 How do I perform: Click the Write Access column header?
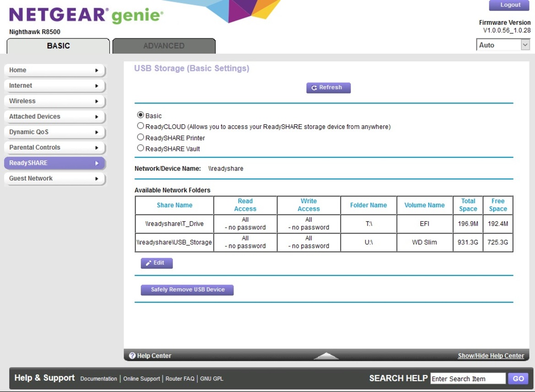pyautogui.click(x=308, y=205)
